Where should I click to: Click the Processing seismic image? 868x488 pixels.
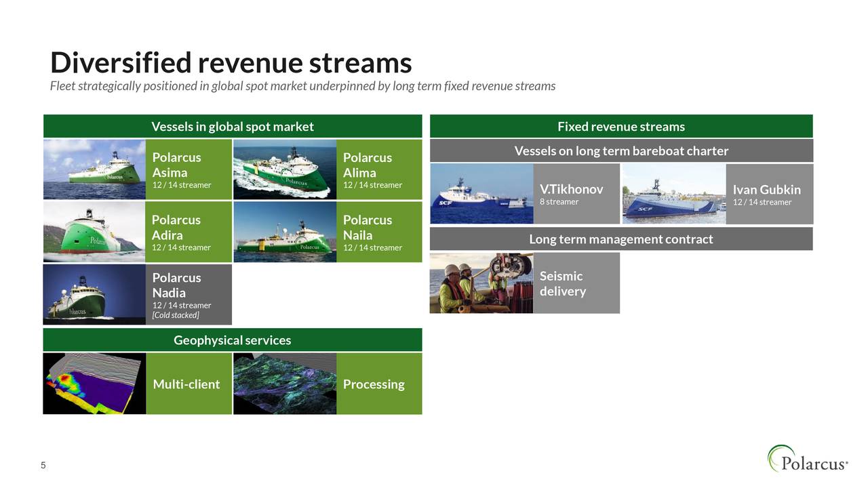tap(285, 384)
